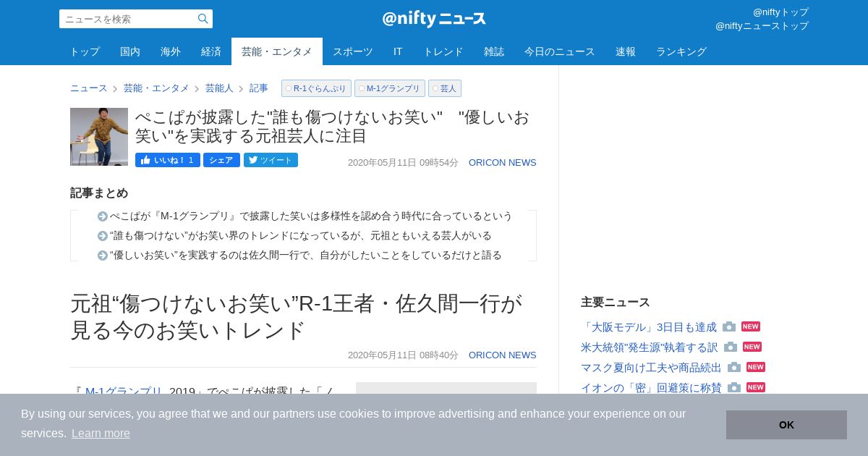Click the 主要ニュース heading
Screen dimensions: 868x456
tap(616, 303)
